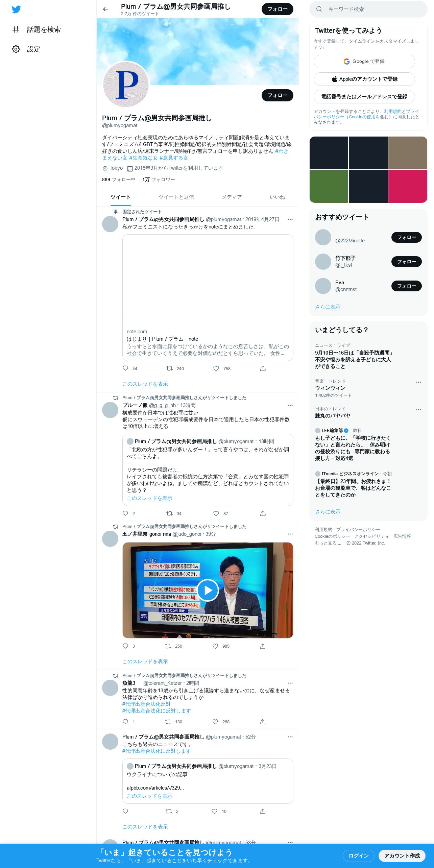
Task: Open 1万 フォロワー list
Action: 159,179
